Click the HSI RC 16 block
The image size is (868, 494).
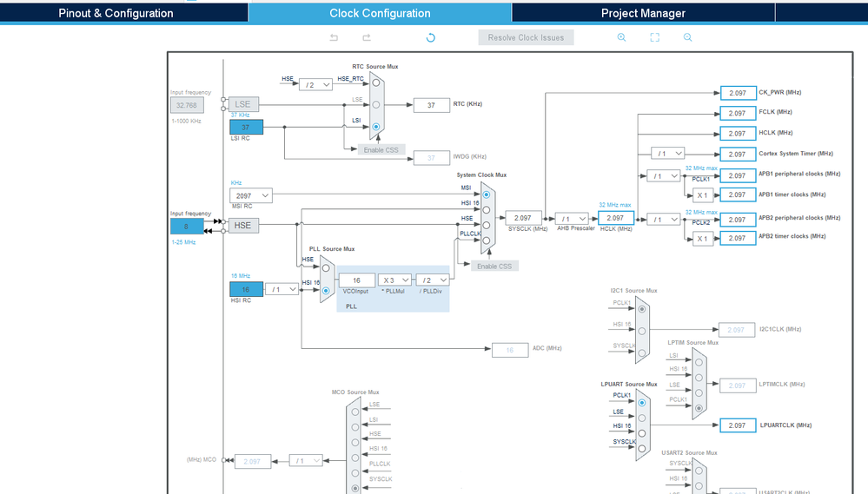point(247,289)
